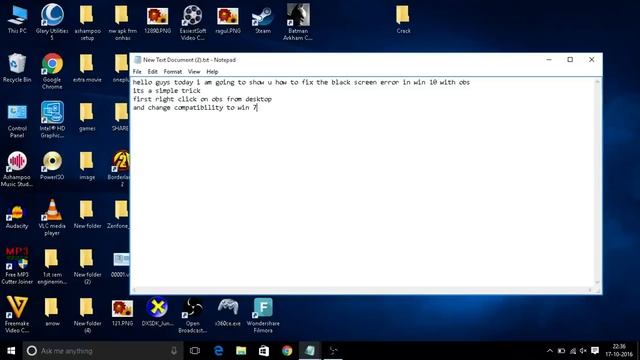This screenshot has height=360, width=640.
Task: Open This PC desktop icon
Action: tap(17, 19)
